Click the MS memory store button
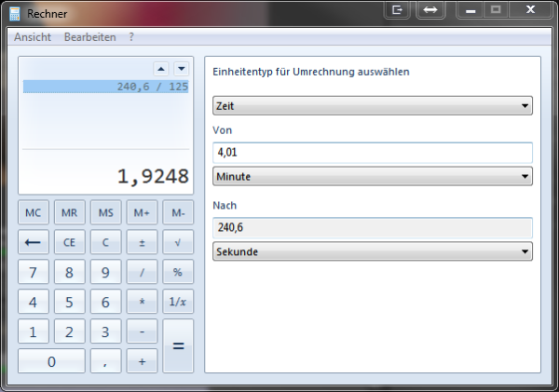The width and height of the screenshot is (559, 392). pyautogui.click(x=105, y=212)
